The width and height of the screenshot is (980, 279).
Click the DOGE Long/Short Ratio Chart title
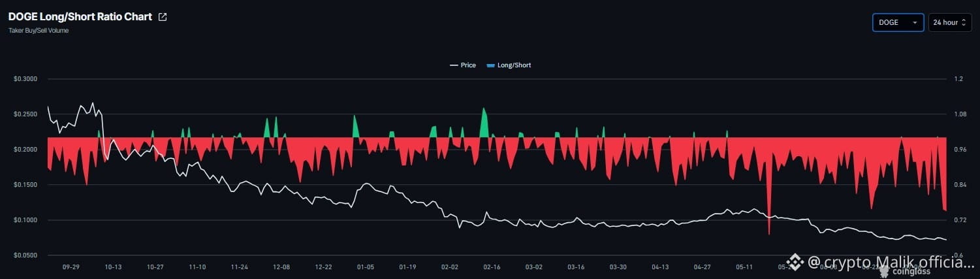click(81, 17)
